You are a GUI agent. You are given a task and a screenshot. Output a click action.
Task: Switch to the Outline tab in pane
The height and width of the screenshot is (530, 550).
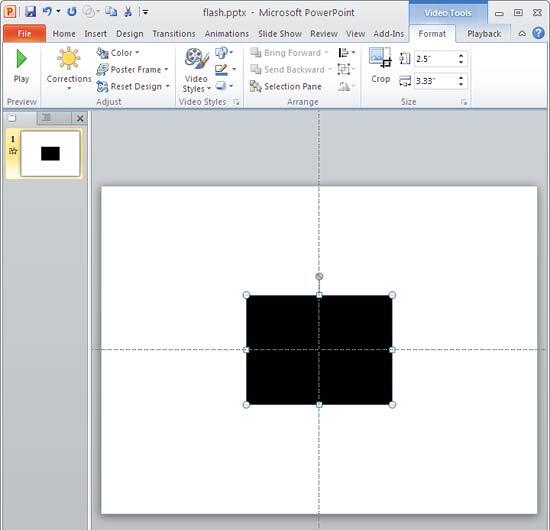(x=46, y=118)
